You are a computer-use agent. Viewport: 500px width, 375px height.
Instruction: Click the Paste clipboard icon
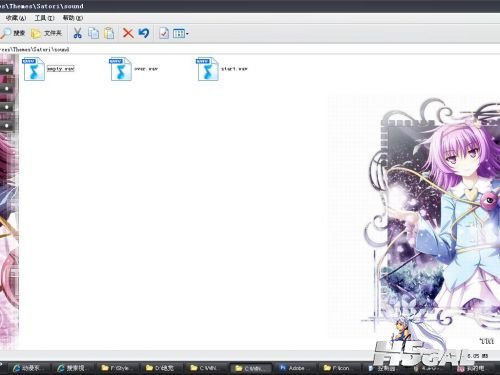[x=109, y=33]
